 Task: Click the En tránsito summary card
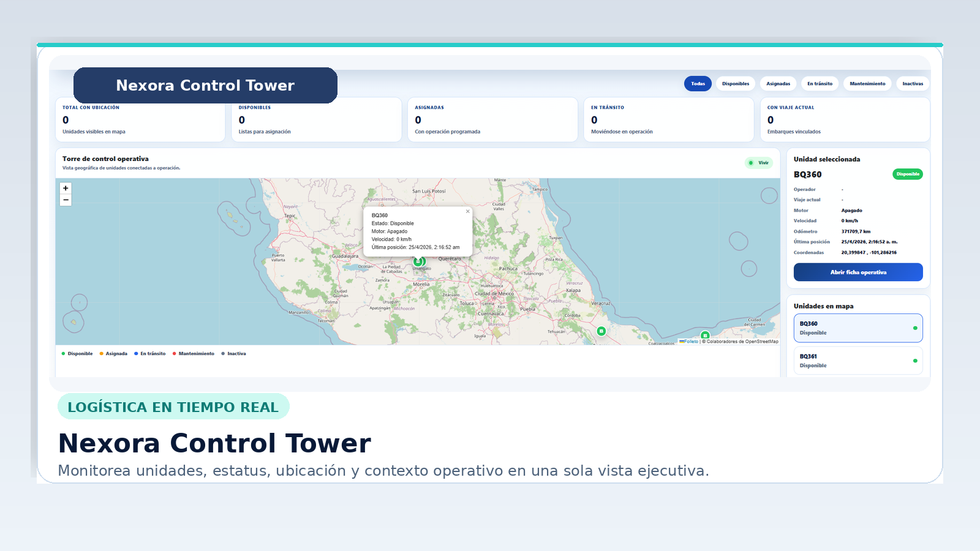point(669,119)
